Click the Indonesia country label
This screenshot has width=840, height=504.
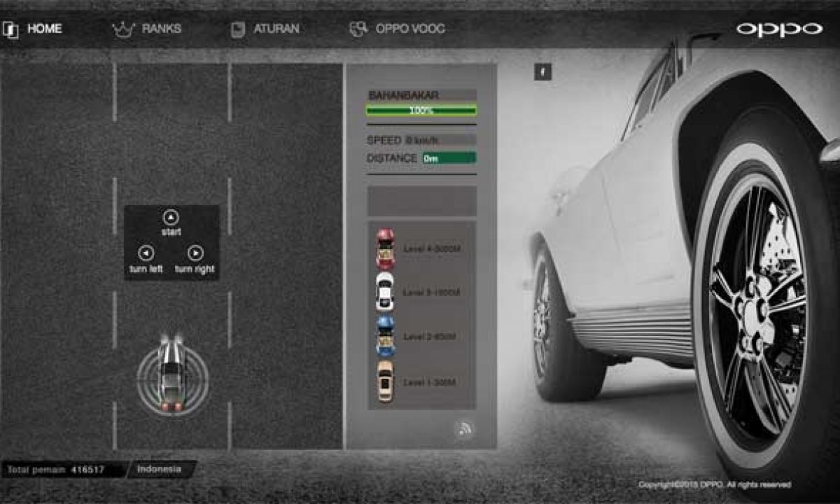(159, 469)
